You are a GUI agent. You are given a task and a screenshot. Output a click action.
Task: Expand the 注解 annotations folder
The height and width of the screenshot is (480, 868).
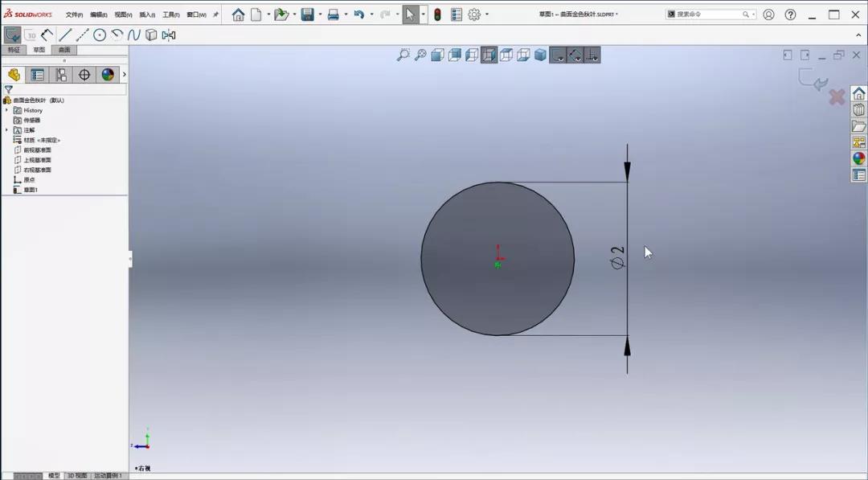coord(6,130)
